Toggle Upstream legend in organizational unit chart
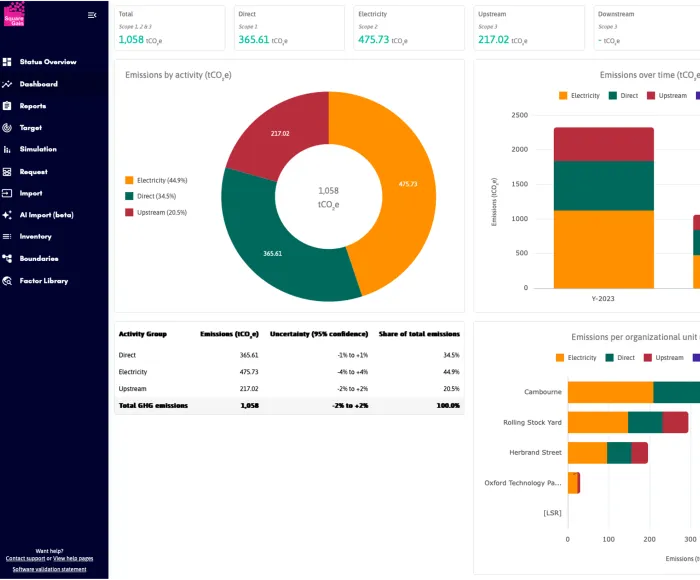The width and height of the screenshot is (700, 580). [x=663, y=358]
